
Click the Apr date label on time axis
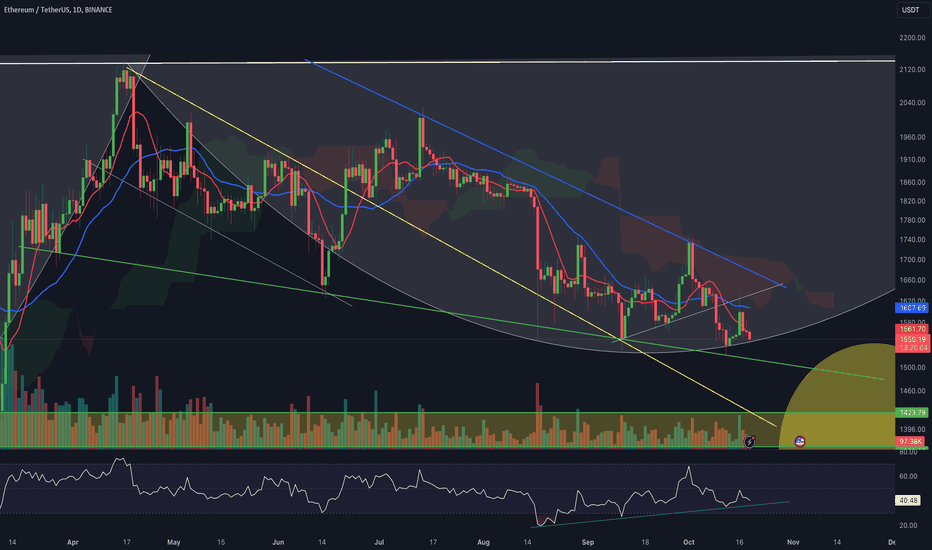click(x=73, y=542)
